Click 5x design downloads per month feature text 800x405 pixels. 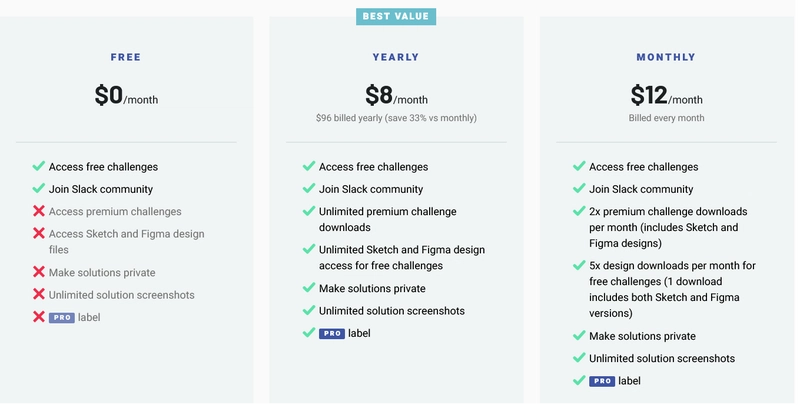pos(672,289)
